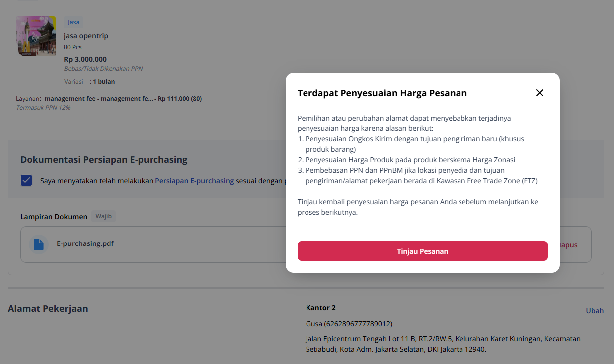Click the Dokumentasi Persiapan E-purchasing heading
The width and height of the screenshot is (614, 364).
[104, 160]
